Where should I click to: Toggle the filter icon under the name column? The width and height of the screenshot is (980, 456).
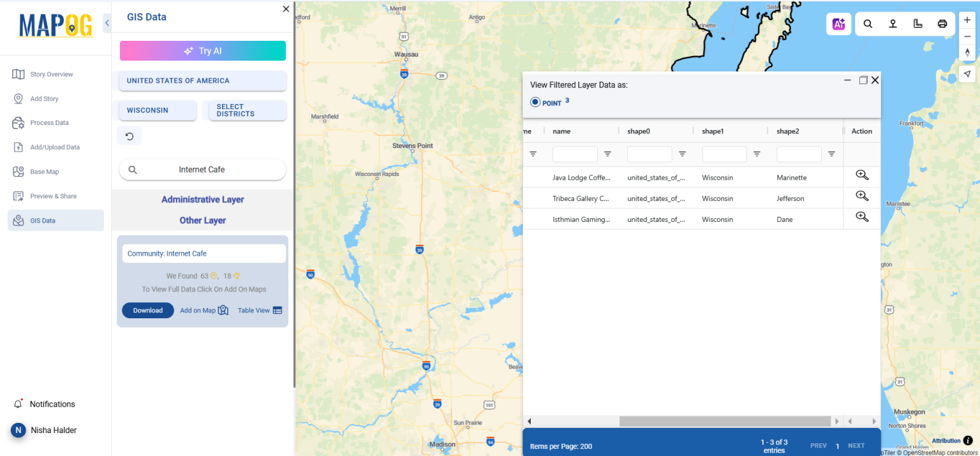point(607,154)
